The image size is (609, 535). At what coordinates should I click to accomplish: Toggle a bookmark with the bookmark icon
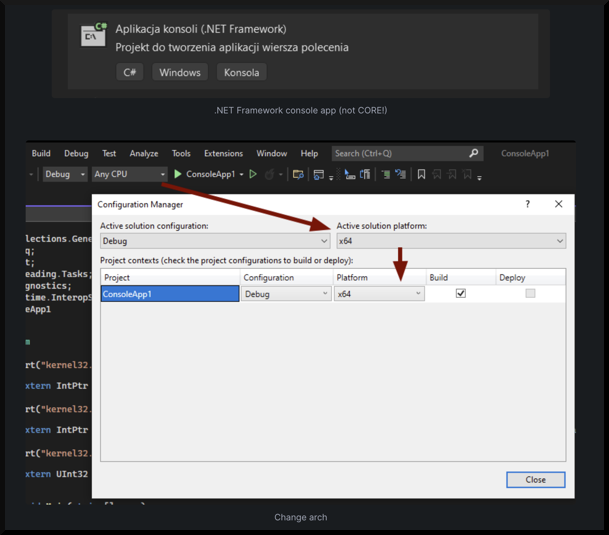click(x=421, y=174)
